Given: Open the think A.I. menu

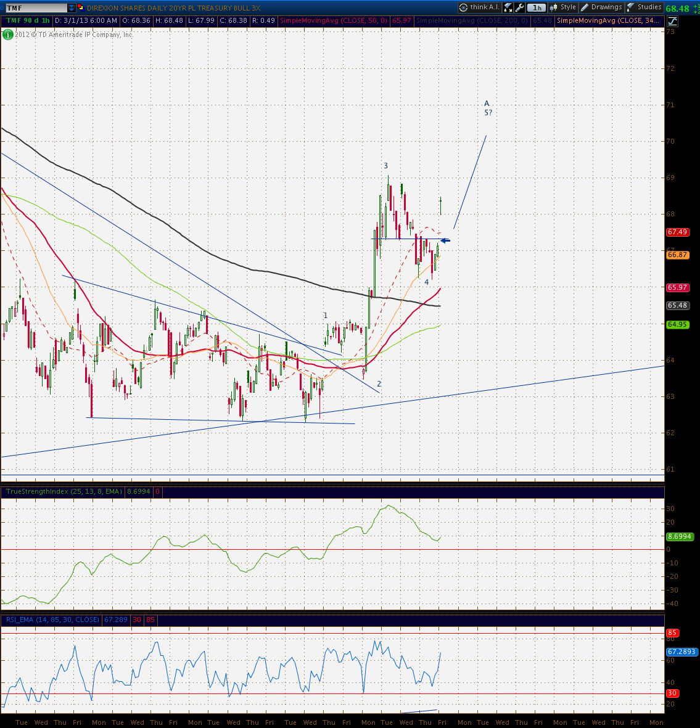Looking at the screenshot, I should coord(479,7).
